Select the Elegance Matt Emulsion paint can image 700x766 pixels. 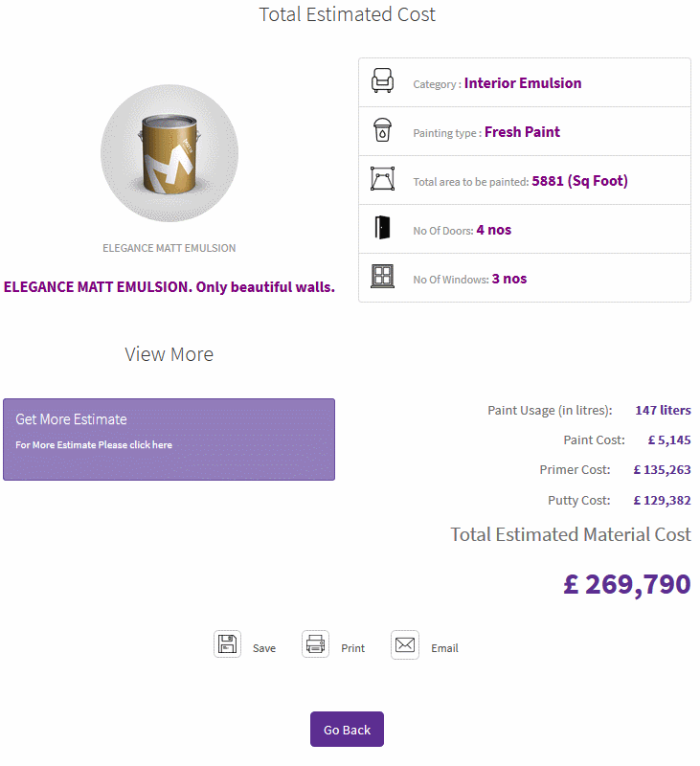tap(169, 153)
